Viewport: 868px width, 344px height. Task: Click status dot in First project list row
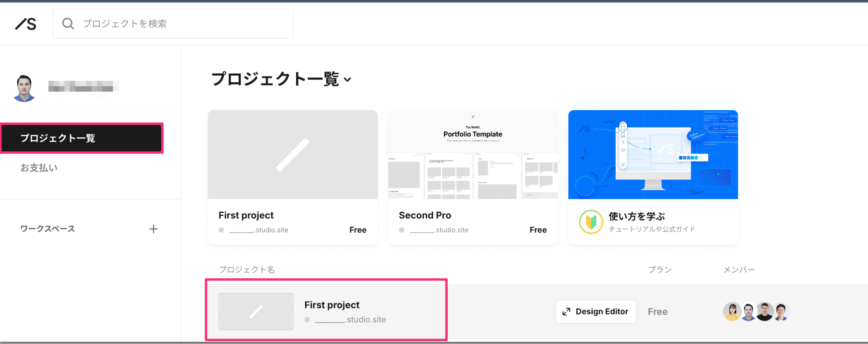(x=307, y=320)
